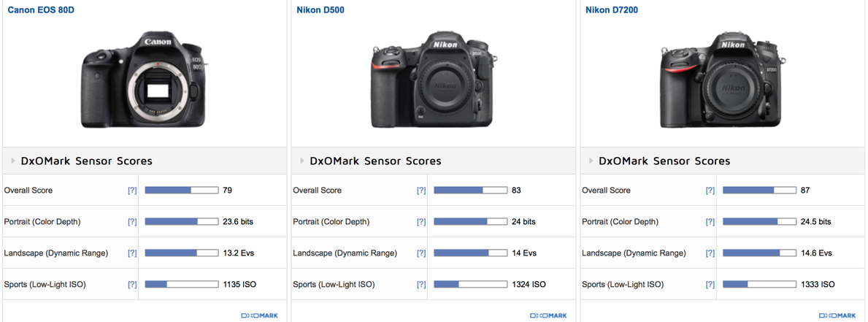
Task: Click 'Overall Score' label in Canon 80D panel
Action: 28,191
